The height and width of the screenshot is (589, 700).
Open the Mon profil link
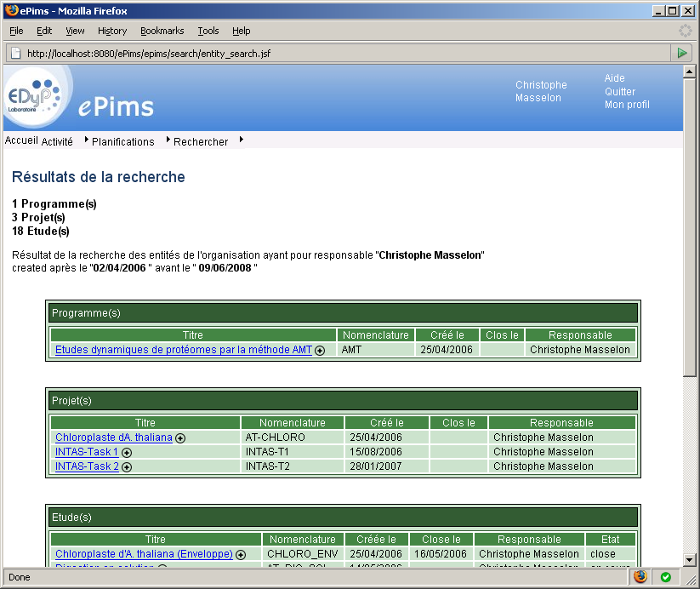pos(628,105)
